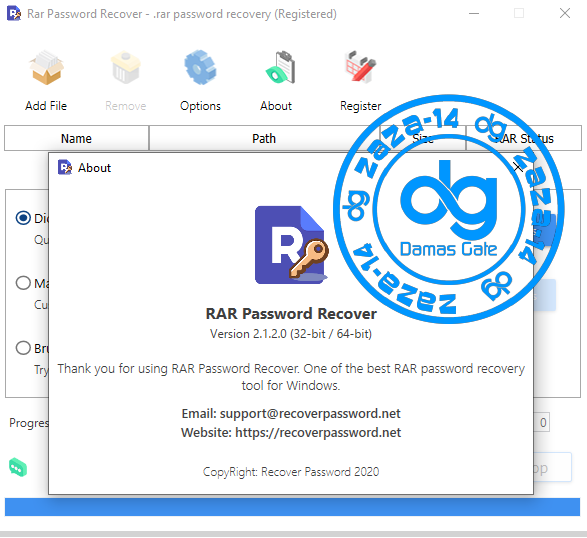587x538 pixels.
Task: Click the About dialog title icon
Action: click(65, 167)
